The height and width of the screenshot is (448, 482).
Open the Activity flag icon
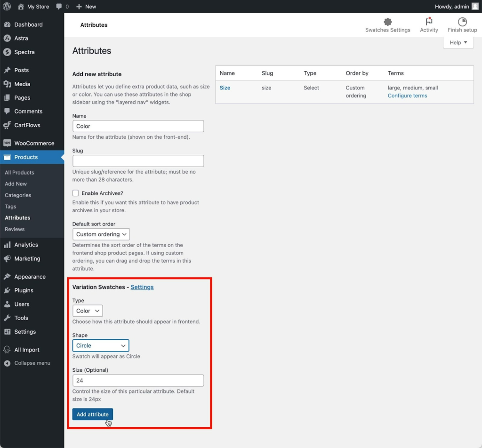(429, 22)
